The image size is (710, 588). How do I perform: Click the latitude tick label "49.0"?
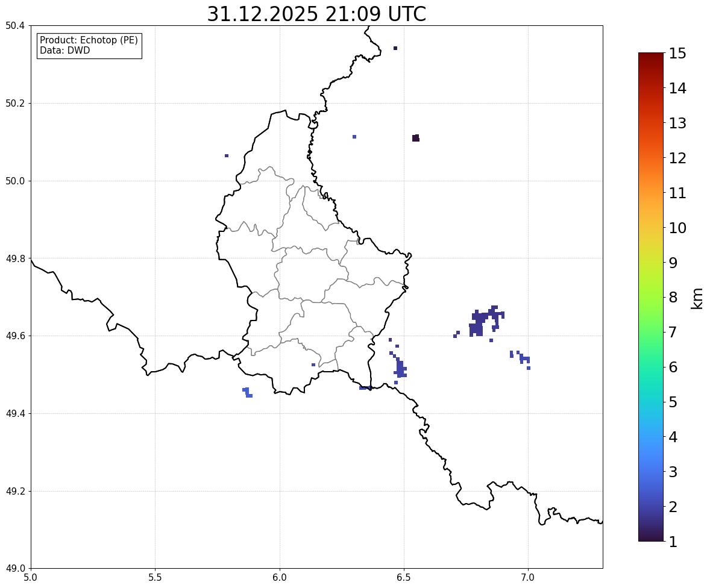[15, 569]
